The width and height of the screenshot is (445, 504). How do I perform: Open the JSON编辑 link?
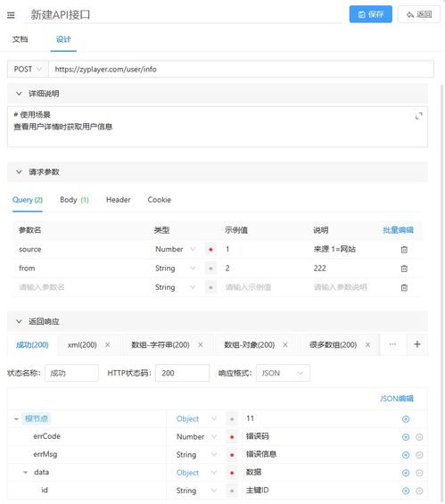(397, 399)
